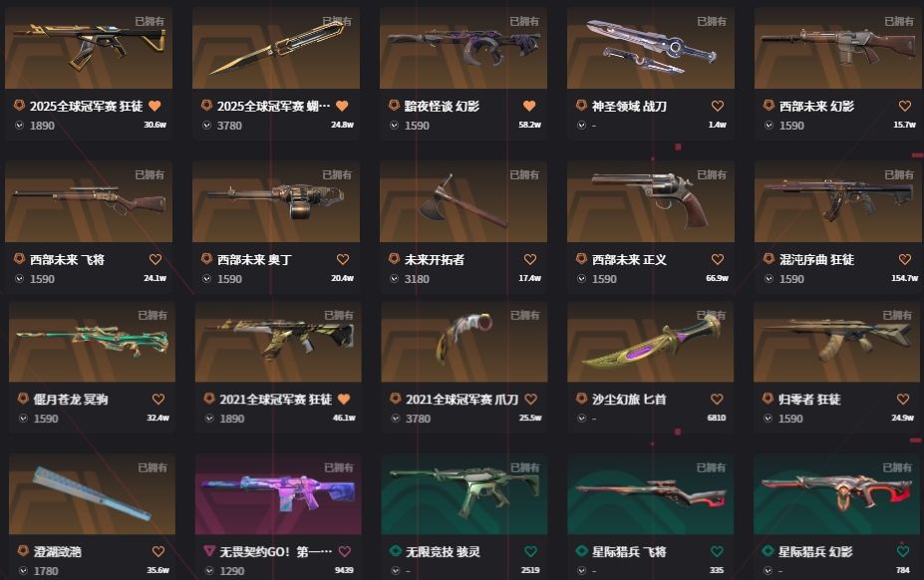This screenshot has height=580, width=924.
Task: Favorite the 沙尘幻旅 匕首 knife
Action: [717, 399]
